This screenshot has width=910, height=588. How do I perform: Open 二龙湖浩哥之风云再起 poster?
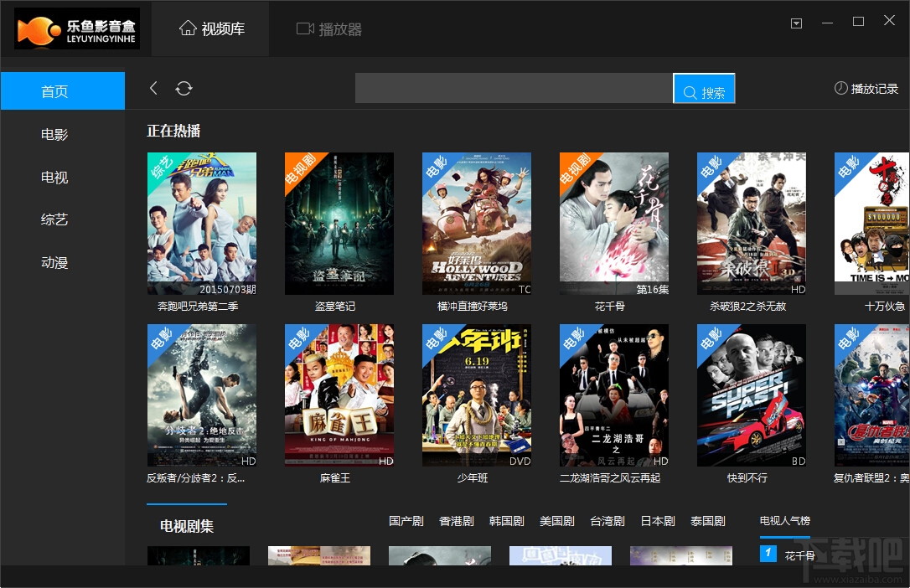(614, 395)
